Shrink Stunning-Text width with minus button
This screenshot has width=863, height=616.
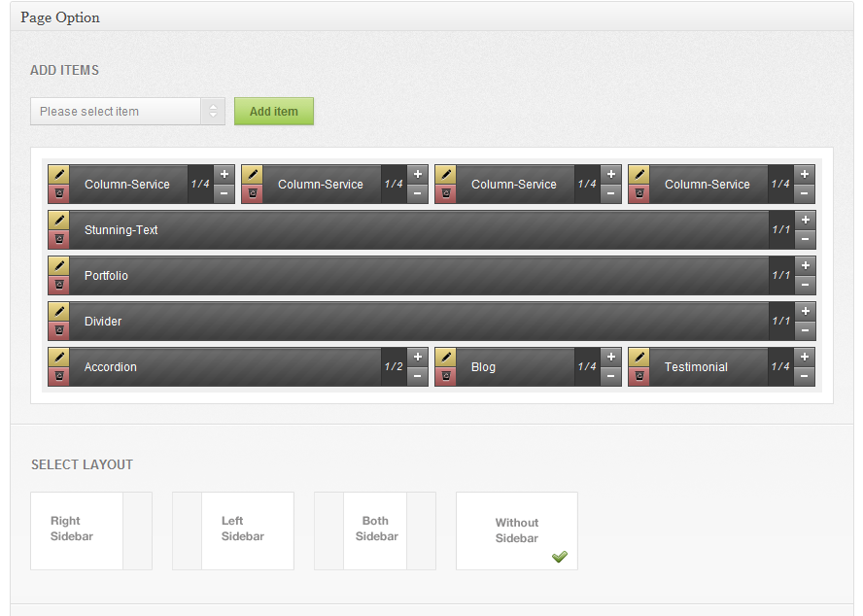tap(805, 240)
